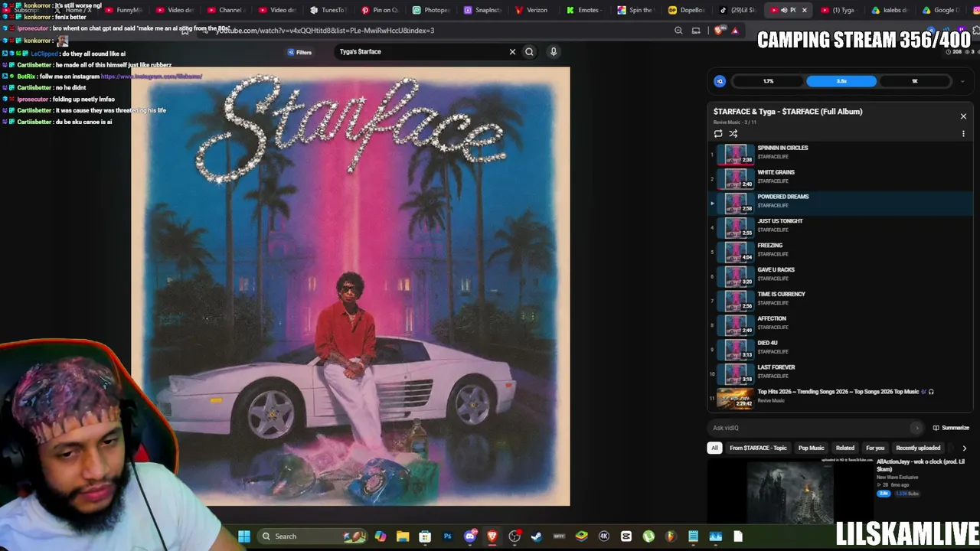Open Instagram link in chat message

point(152,77)
